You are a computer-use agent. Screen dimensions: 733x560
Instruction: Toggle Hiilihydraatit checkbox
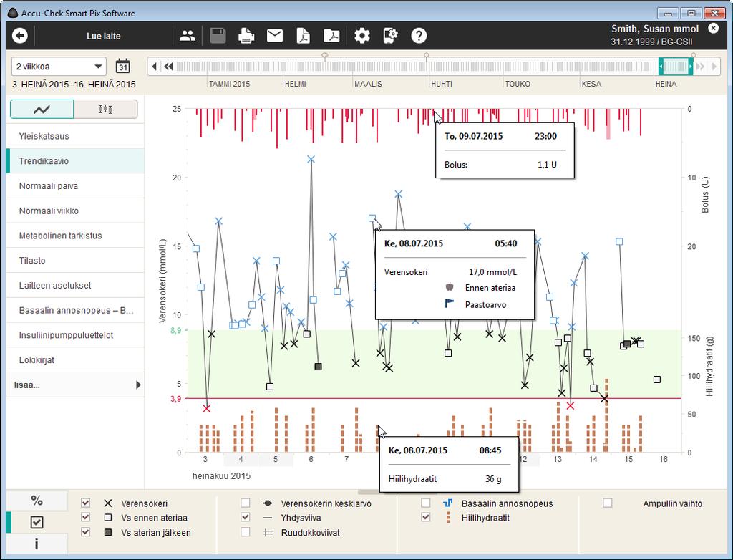[426, 518]
